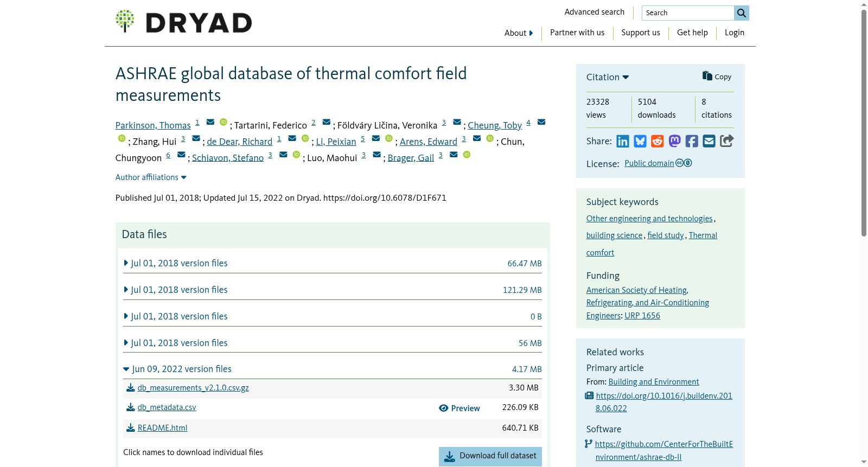The image size is (868, 467).
Task: Share the dataset on LinkedIn
Action: pyautogui.click(x=623, y=142)
